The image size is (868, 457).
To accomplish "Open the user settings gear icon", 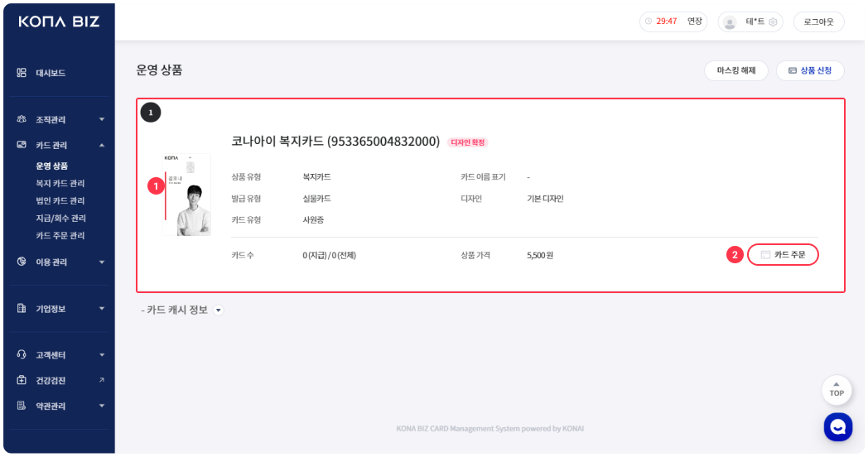I will point(774,22).
